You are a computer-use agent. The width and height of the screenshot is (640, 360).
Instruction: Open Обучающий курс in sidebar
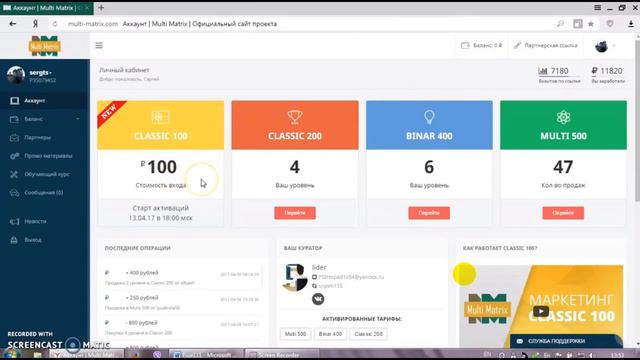pyautogui.click(x=45, y=174)
